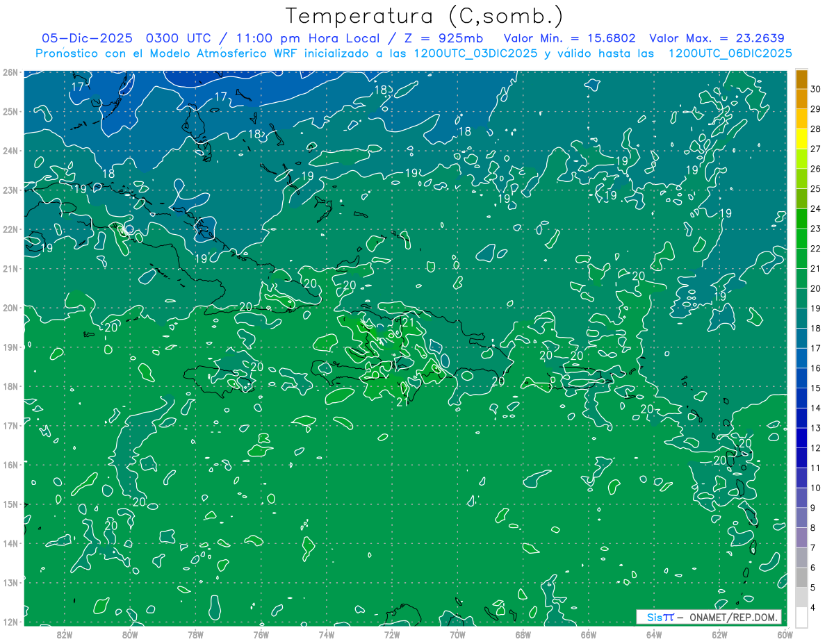Click the "23N" latitude axis label
Viewport: 834px width, 644px height.
[10, 190]
